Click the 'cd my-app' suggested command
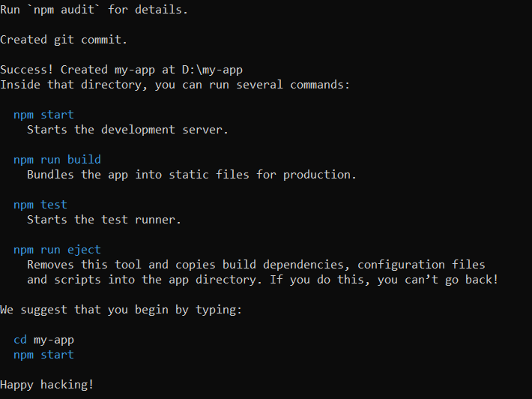The height and width of the screenshot is (399, 532). pos(43,340)
